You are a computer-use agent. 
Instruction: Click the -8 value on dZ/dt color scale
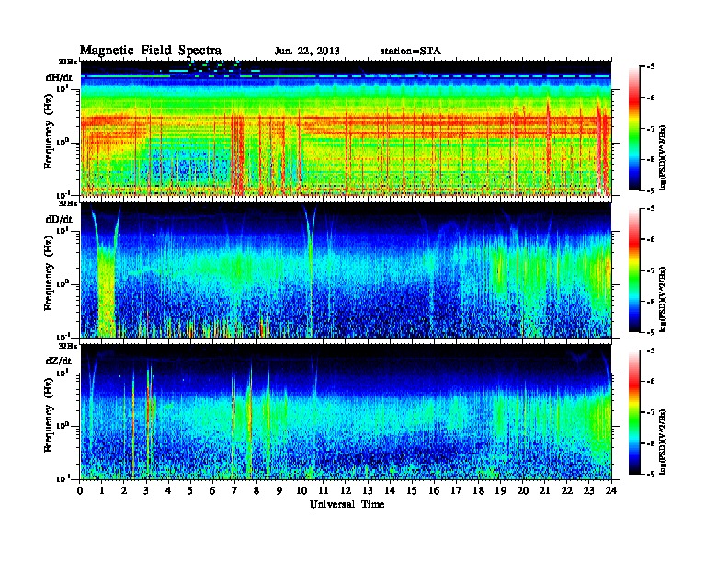coord(650,443)
